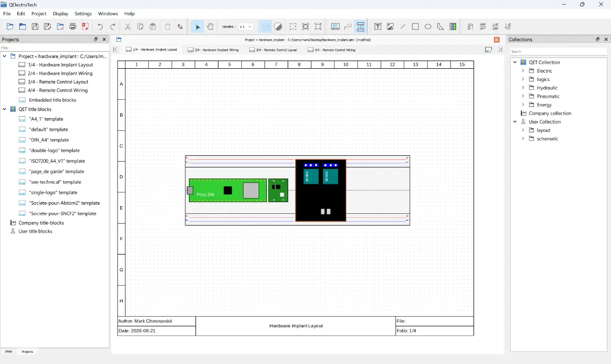Click the Add terminal block icon

(x=453, y=26)
